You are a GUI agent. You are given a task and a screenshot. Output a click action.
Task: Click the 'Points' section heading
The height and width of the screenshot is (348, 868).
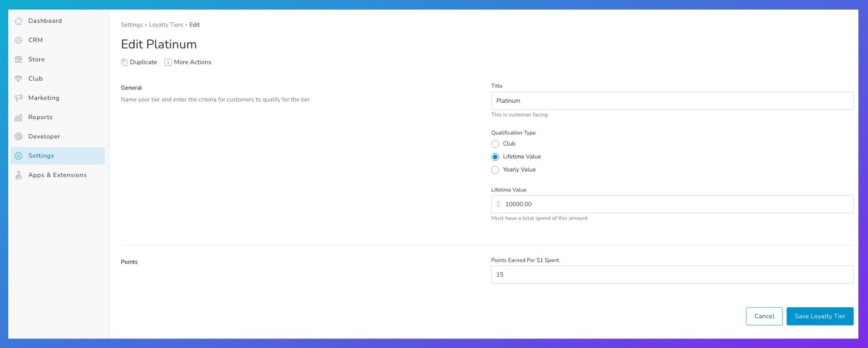click(129, 262)
